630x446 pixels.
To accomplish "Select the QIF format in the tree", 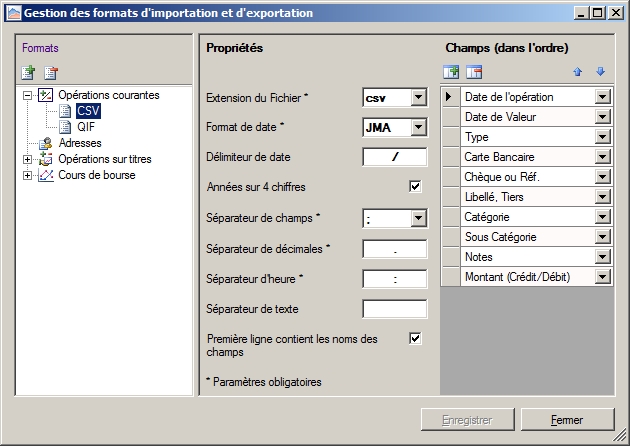I will click(x=86, y=127).
